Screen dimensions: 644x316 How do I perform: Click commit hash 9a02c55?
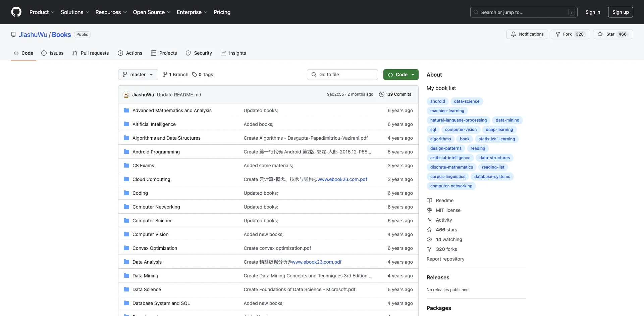click(x=335, y=94)
